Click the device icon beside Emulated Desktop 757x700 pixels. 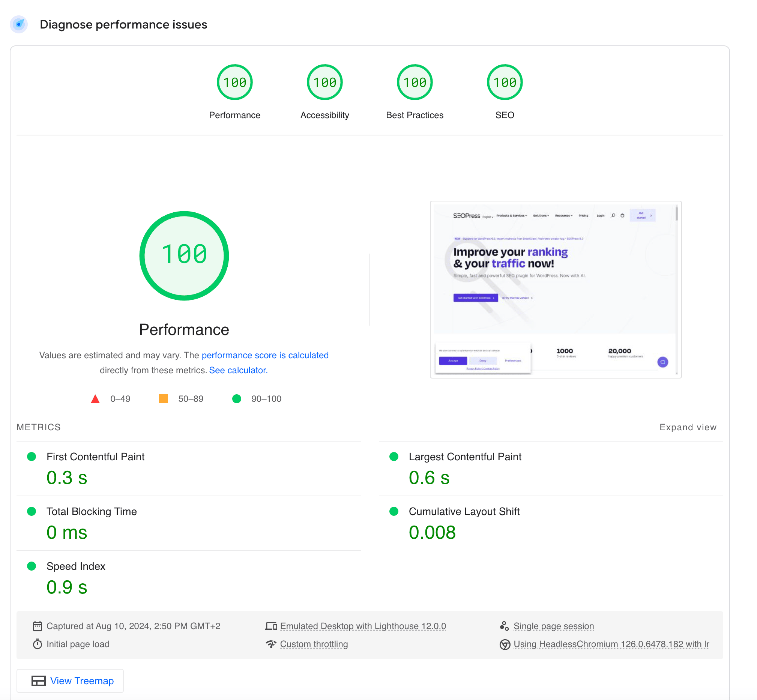click(x=271, y=626)
